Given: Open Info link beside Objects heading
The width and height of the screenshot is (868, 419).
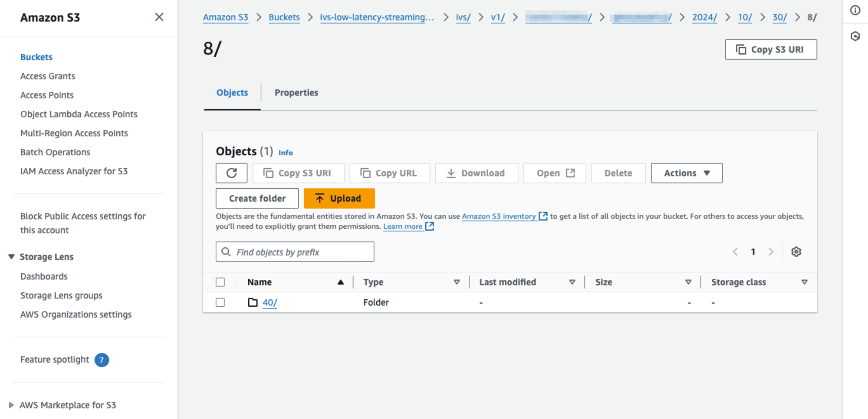Looking at the screenshot, I should tap(286, 153).
